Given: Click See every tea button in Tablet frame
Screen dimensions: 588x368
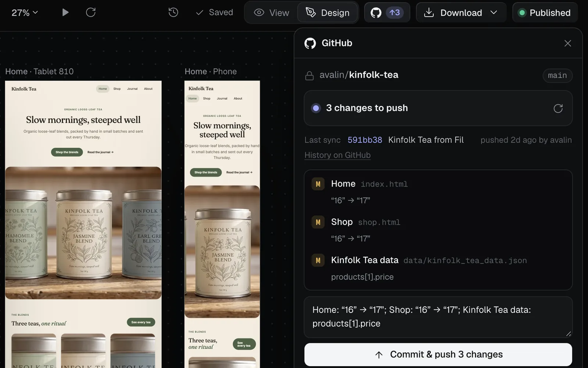Looking at the screenshot, I should tap(141, 322).
